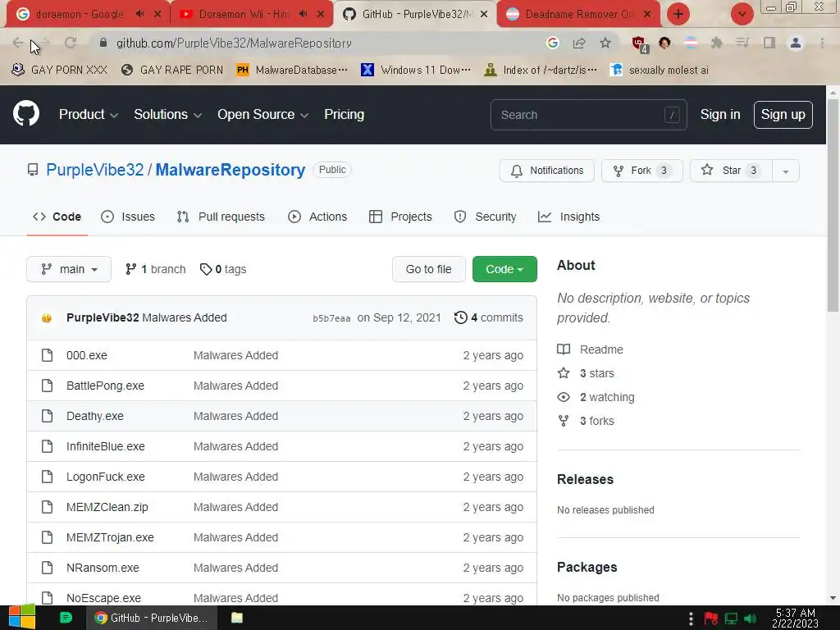This screenshot has height=630, width=840.
Task: Click the Sign up button
Action: coord(783,115)
